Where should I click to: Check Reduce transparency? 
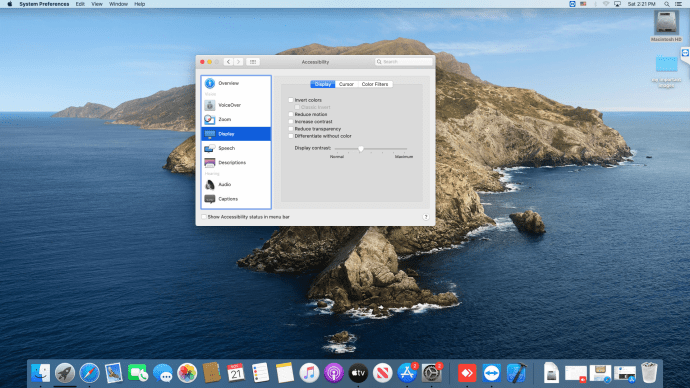tap(291, 129)
